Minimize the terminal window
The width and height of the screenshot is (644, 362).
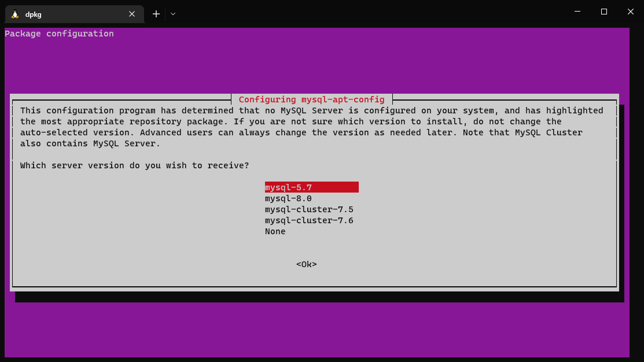pos(577,12)
